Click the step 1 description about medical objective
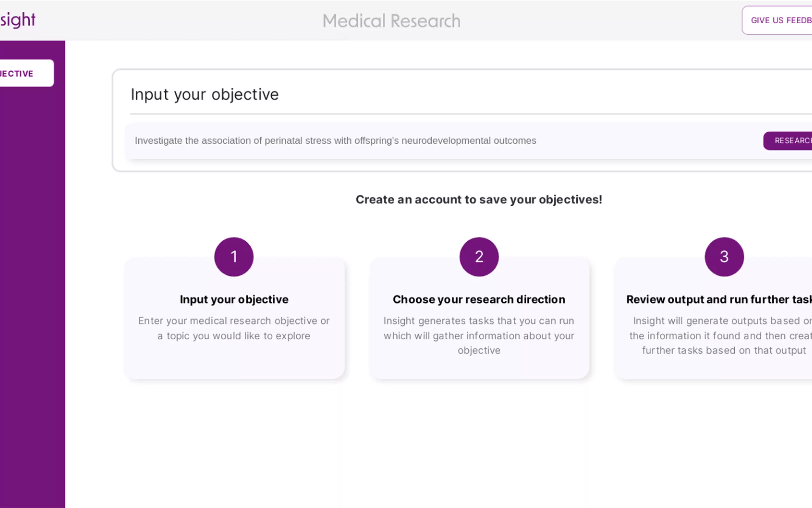The image size is (812, 508). [234, 328]
